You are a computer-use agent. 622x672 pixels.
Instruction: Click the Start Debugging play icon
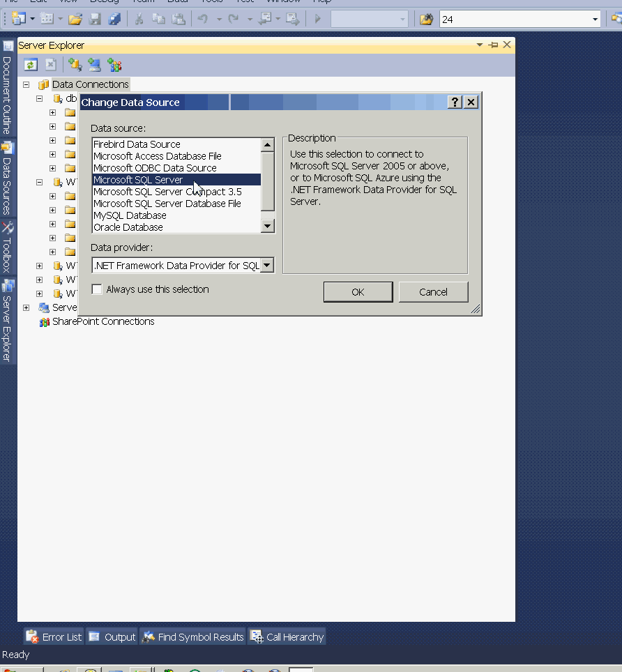pos(318,20)
